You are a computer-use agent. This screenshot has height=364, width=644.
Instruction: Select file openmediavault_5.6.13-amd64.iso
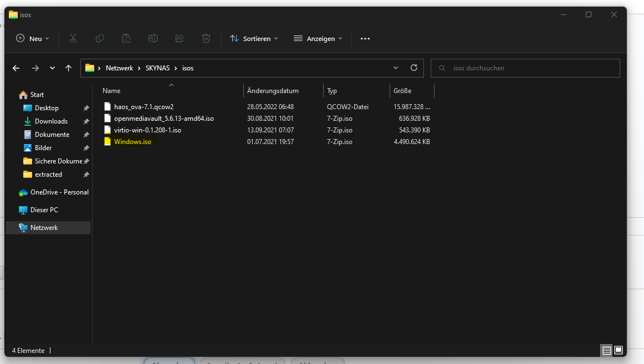click(164, 118)
